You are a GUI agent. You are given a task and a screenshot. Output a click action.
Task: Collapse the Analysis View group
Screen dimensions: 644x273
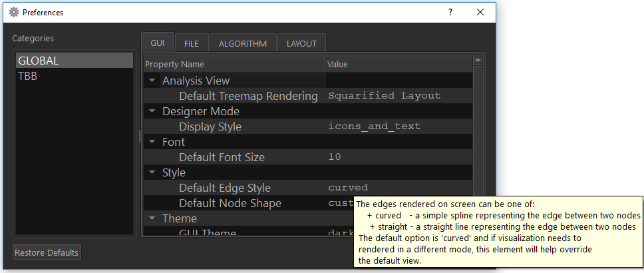(x=152, y=81)
